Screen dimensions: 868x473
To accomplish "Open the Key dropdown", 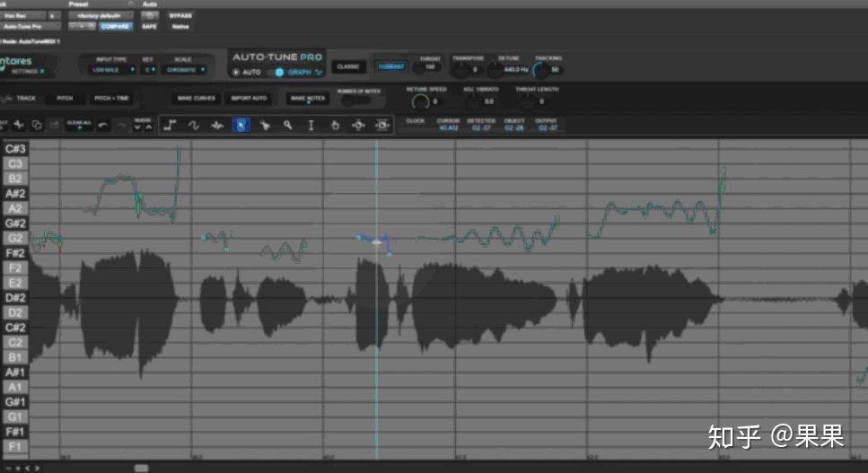I will (x=150, y=70).
